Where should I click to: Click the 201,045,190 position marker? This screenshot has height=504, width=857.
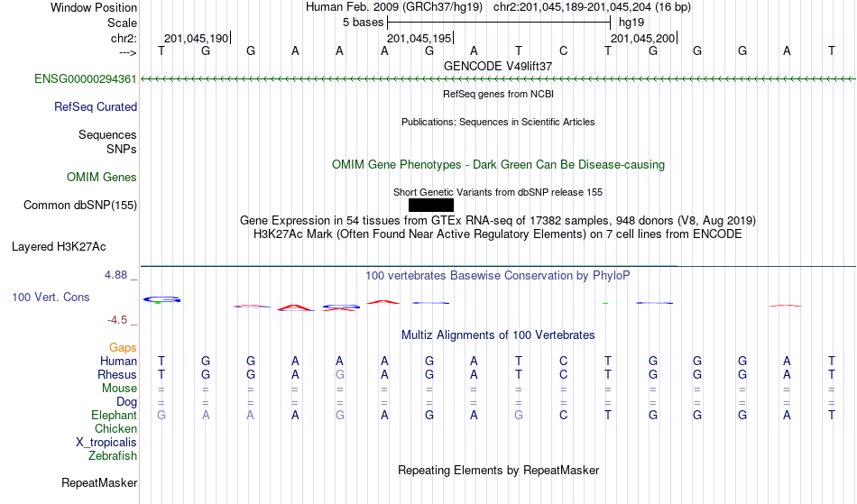point(197,38)
